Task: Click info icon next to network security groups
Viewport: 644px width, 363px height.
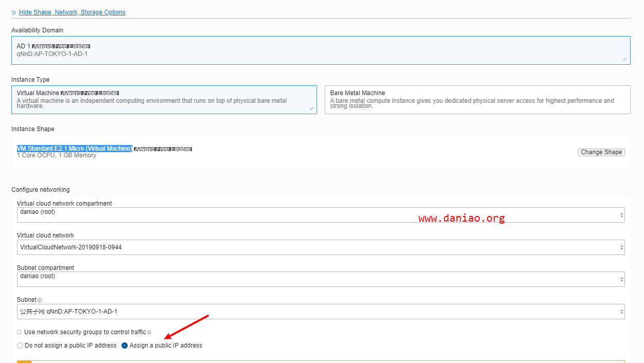Action: (149, 333)
